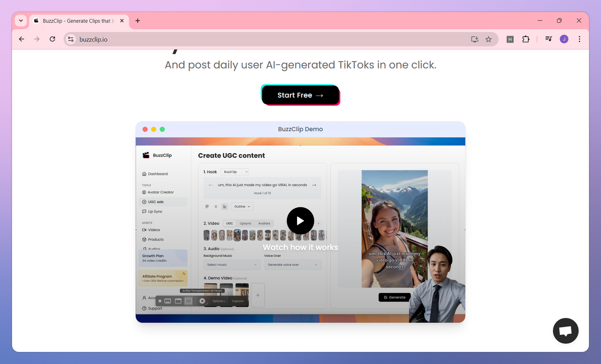Select Avatar Creator in demo sidebar

point(158,192)
